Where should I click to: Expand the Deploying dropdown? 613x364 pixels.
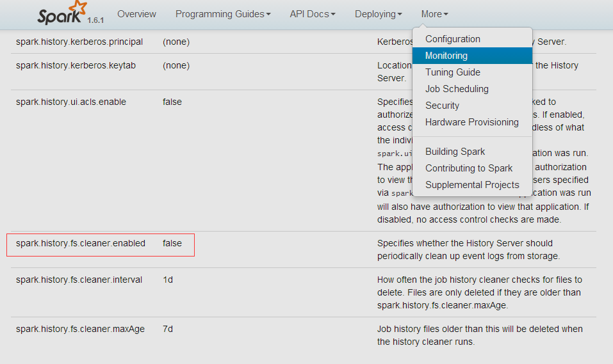point(378,14)
